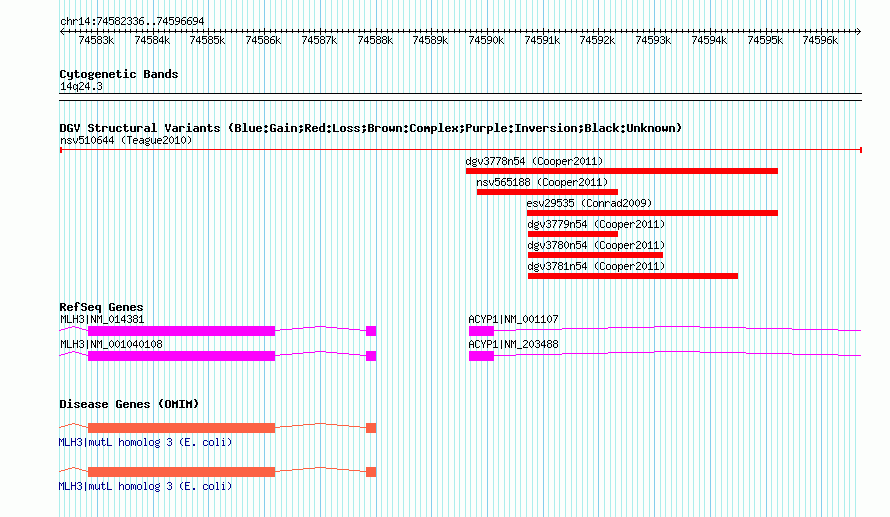The image size is (890, 517).
Task: Click the 74593k ruler tick label
Action: (x=653, y=40)
